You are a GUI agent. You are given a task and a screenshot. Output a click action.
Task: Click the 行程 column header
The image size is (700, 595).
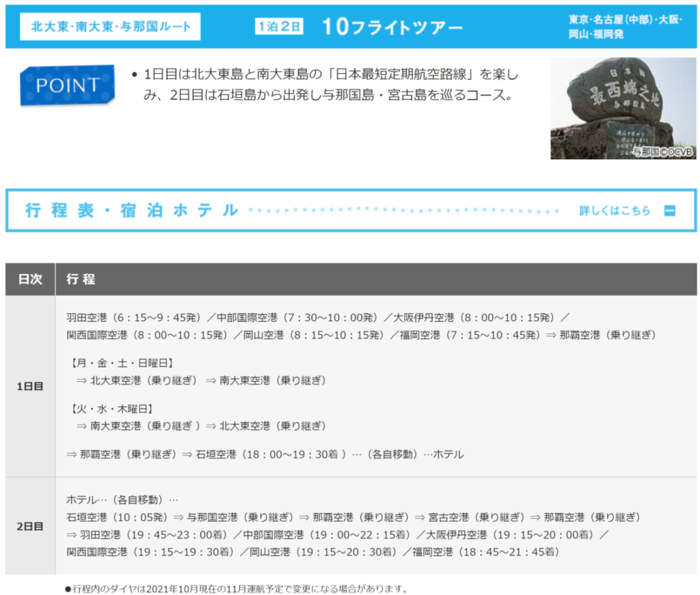81,279
